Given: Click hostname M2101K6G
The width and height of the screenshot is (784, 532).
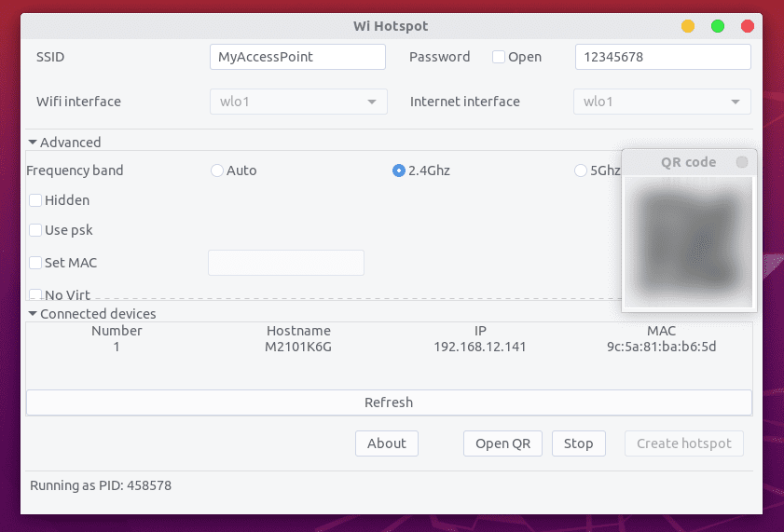Looking at the screenshot, I should pos(298,347).
